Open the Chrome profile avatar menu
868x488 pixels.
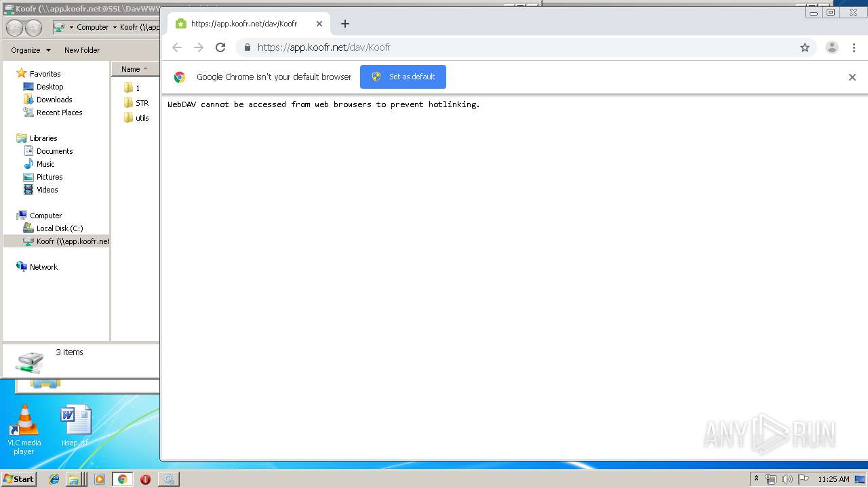pos(832,47)
